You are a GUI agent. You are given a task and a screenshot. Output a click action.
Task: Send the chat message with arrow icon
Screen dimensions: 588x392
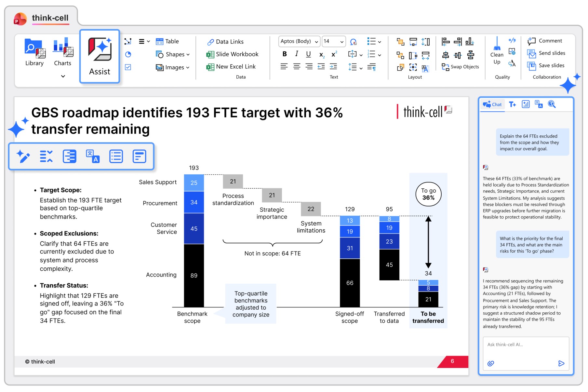coord(561,363)
